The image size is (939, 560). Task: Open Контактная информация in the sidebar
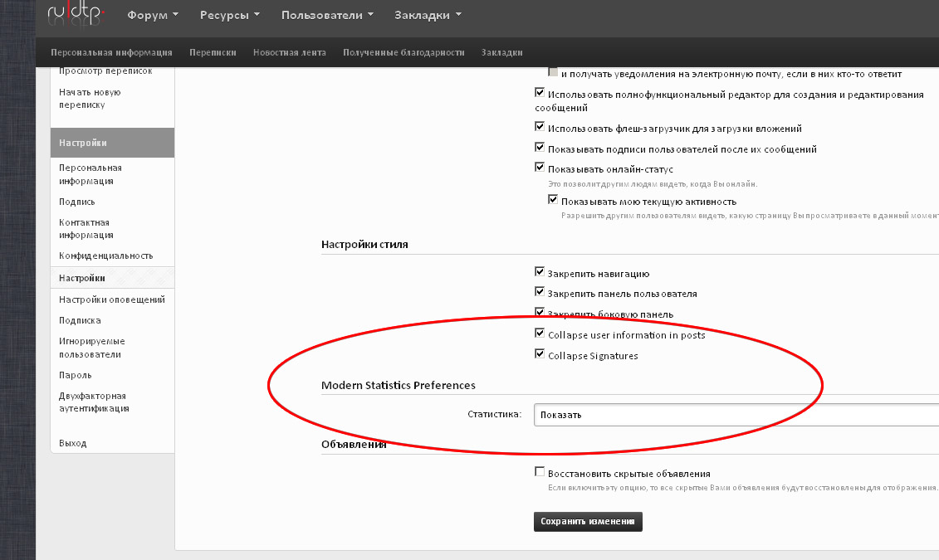coord(86,228)
